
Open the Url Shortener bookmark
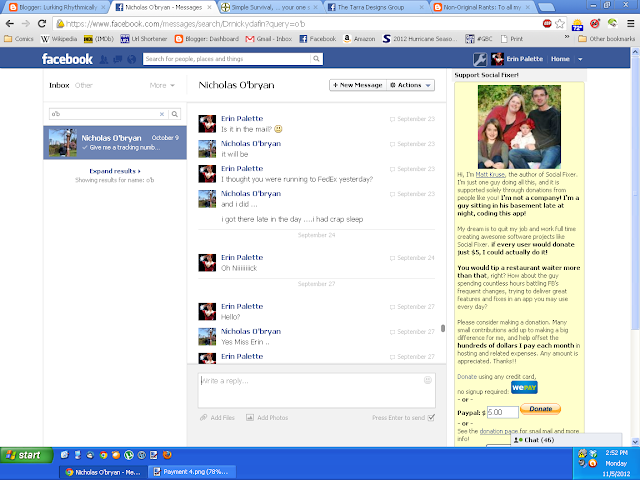point(144,39)
